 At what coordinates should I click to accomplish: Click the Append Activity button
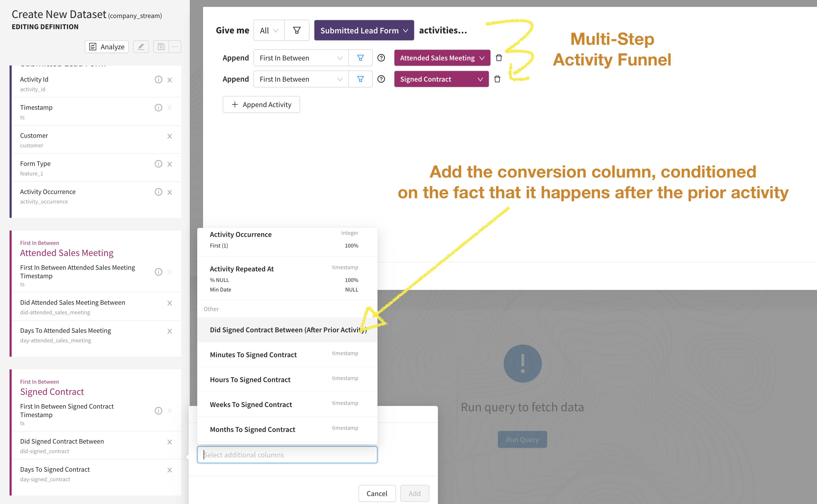(261, 105)
